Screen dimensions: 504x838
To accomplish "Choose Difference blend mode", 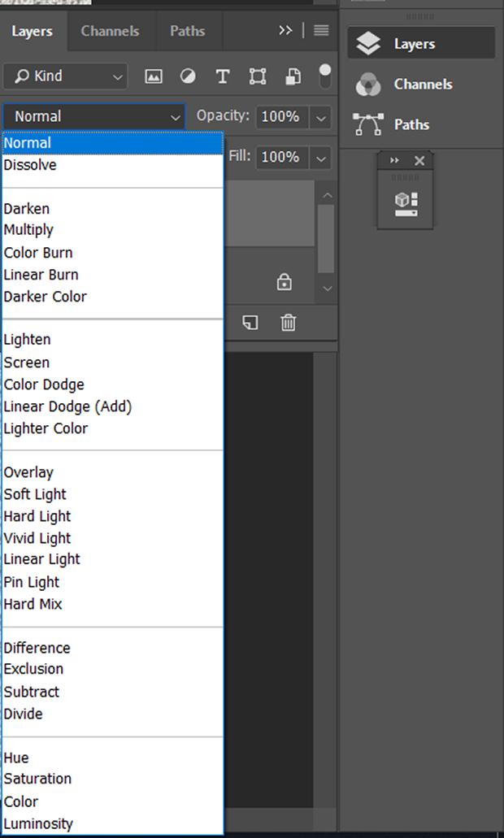I will click(x=113, y=648).
